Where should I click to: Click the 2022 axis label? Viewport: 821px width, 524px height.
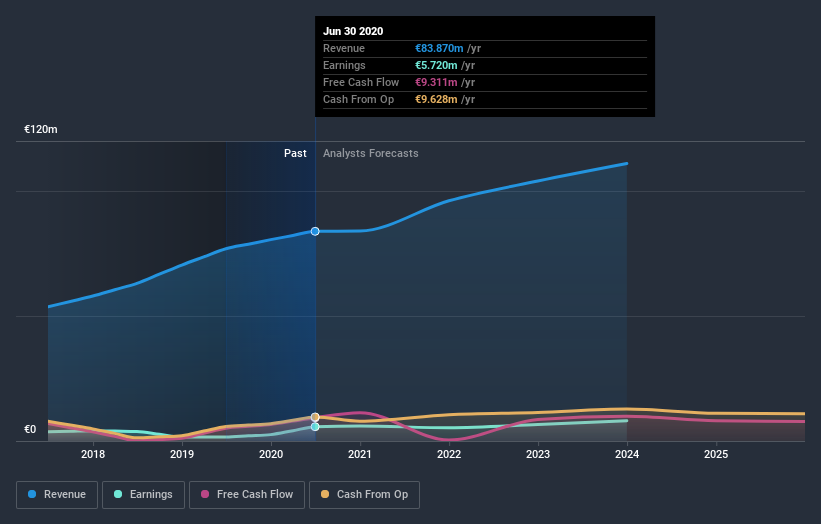pos(449,454)
